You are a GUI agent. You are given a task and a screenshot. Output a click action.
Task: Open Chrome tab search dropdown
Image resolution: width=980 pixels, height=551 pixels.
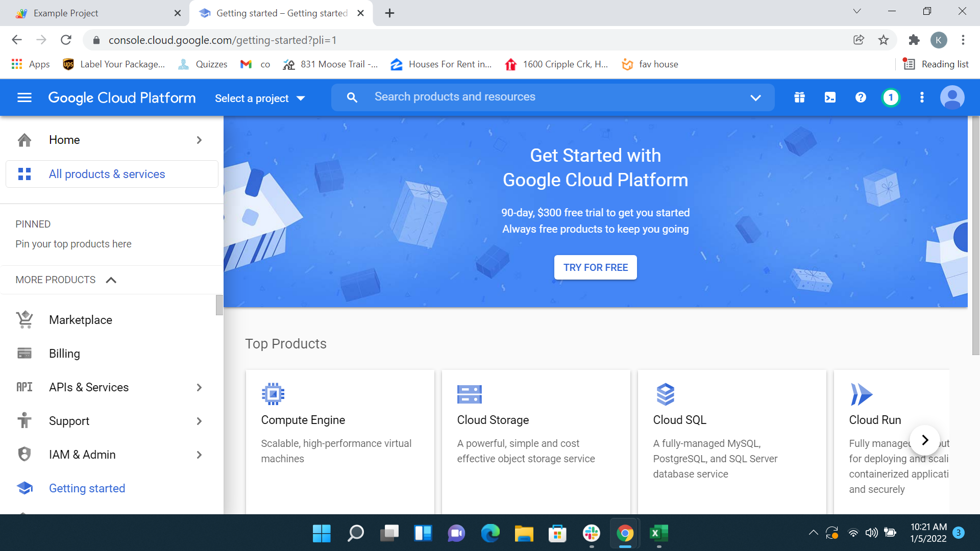pos(857,11)
